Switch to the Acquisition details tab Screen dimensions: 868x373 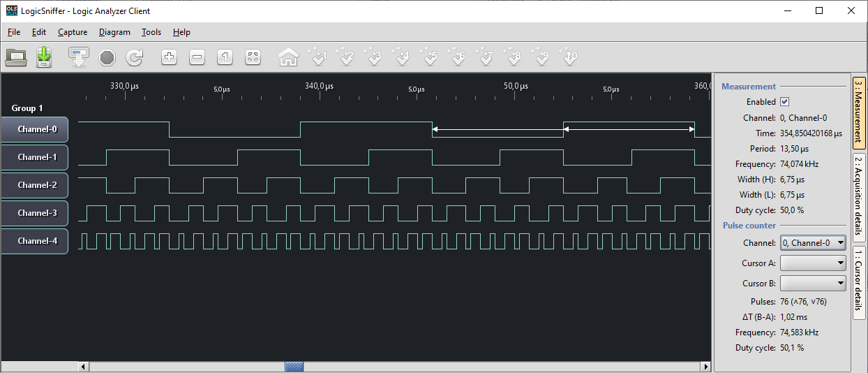click(859, 196)
